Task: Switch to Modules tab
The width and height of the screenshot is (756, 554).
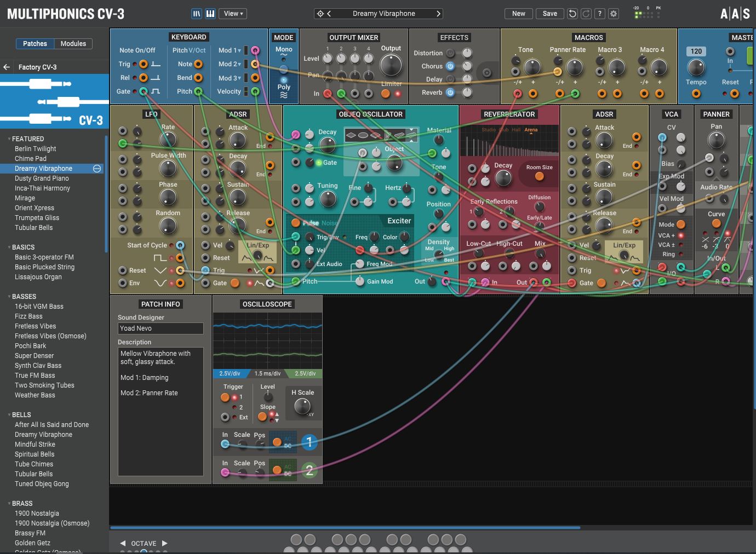Action: point(73,44)
